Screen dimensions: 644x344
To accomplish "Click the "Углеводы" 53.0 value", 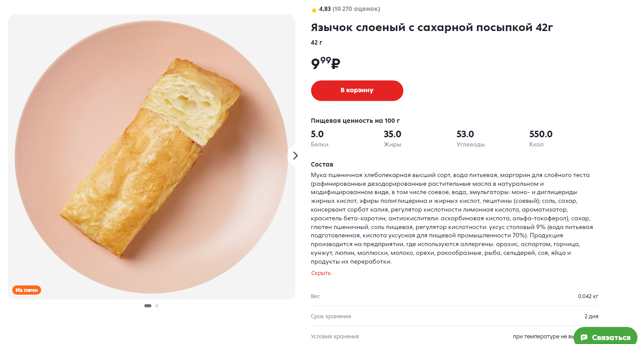I will (x=465, y=134).
